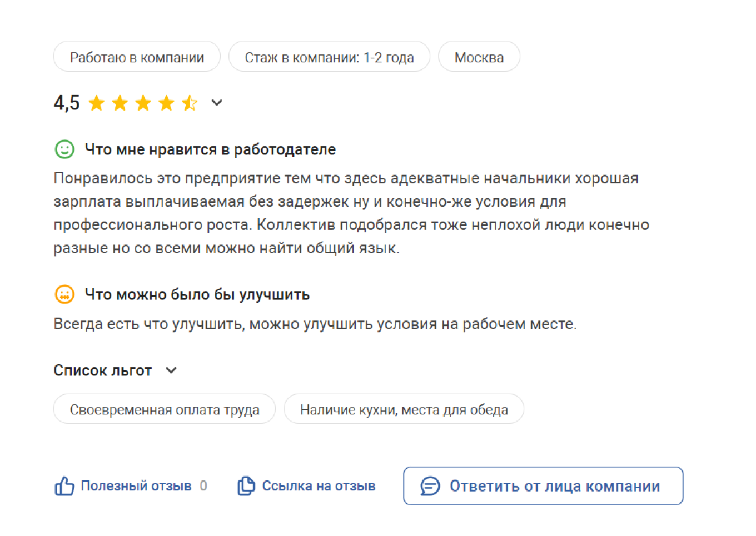Screen dimensions: 756x536
Task: Click the third star of the 4,5 rating
Action: 143,103
